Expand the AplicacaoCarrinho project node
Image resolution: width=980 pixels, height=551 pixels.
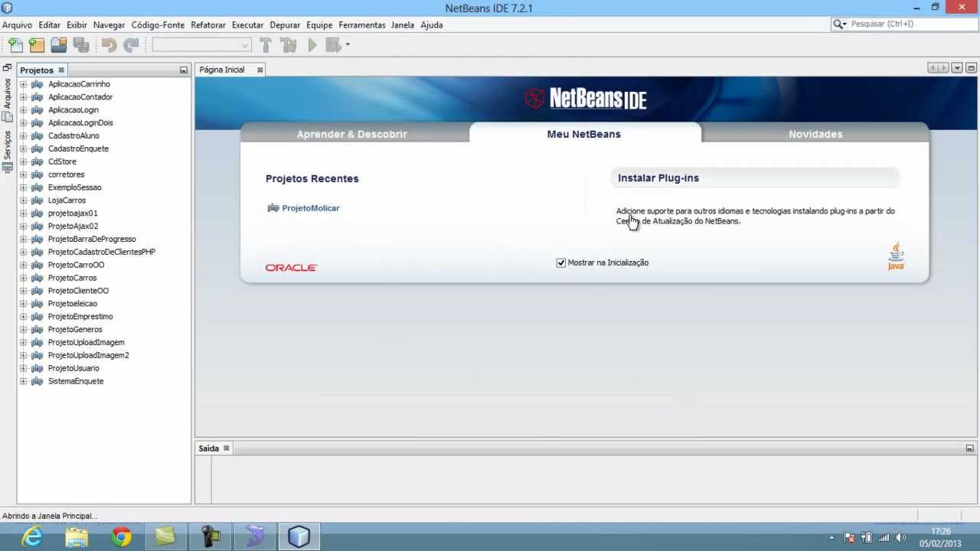click(x=23, y=84)
